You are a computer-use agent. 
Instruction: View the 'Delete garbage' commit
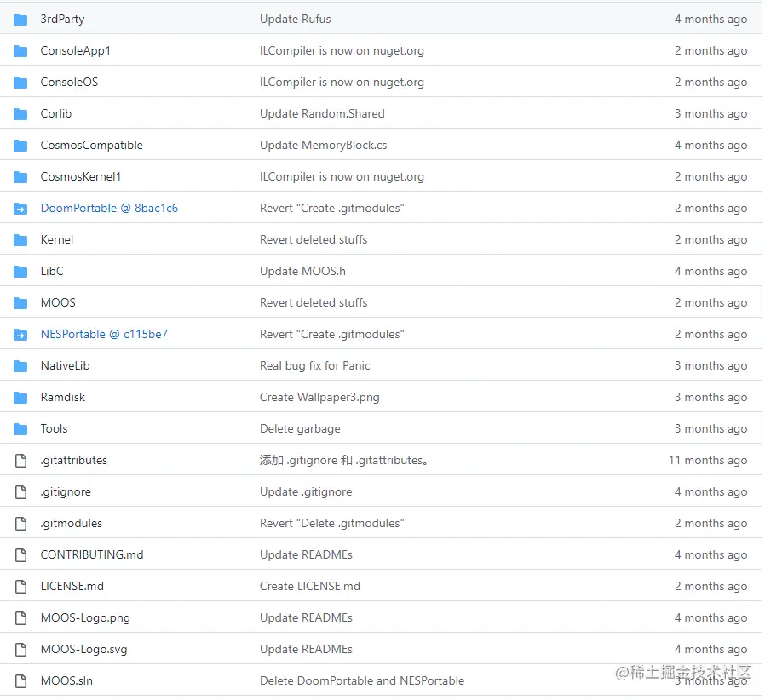coord(300,428)
